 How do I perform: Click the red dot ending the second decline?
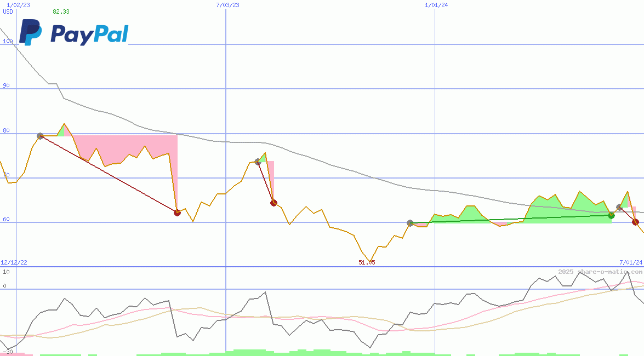[273, 203]
